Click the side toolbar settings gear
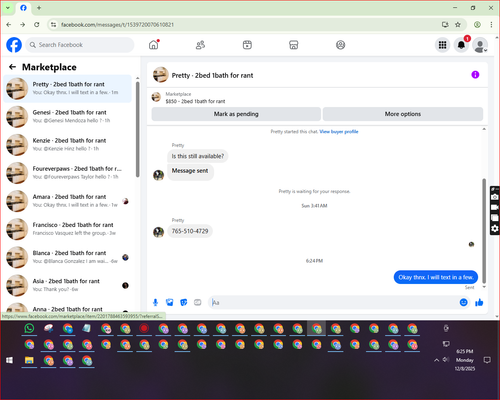Image resolution: width=500 pixels, height=400 pixels. click(x=495, y=228)
